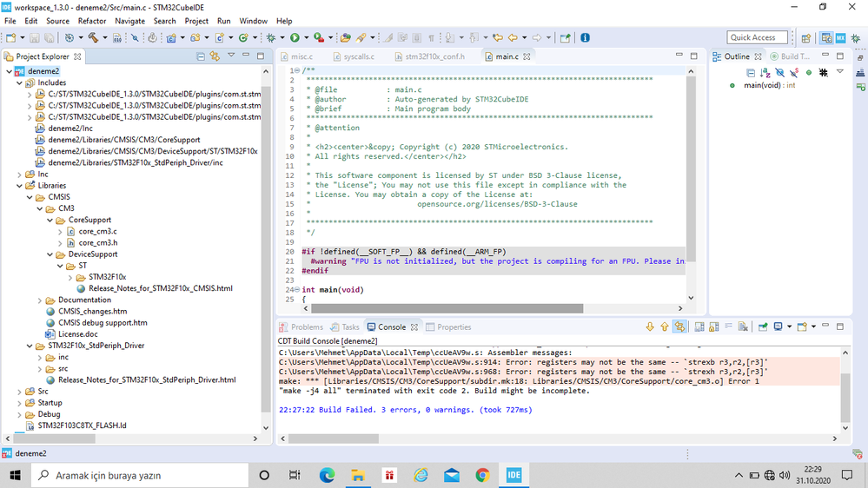The width and height of the screenshot is (868, 488).
Task: Click the Open Console icon
Action: coord(802,327)
